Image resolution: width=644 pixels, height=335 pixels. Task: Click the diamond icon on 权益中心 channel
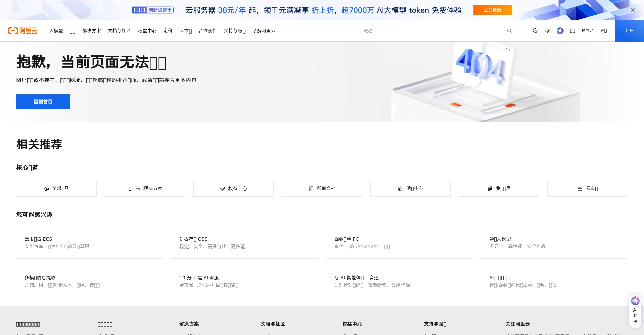click(222, 189)
